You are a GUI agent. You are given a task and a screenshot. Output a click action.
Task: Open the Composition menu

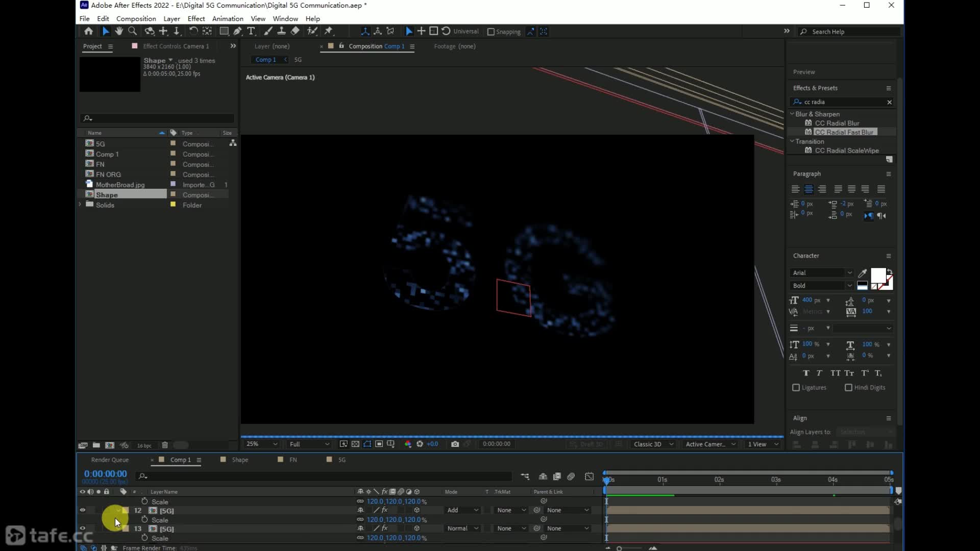point(136,18)
